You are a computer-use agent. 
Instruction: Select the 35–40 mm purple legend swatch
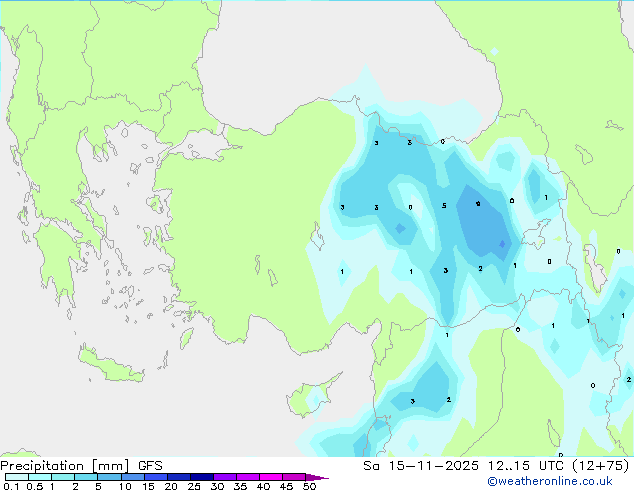coord(247,477)
